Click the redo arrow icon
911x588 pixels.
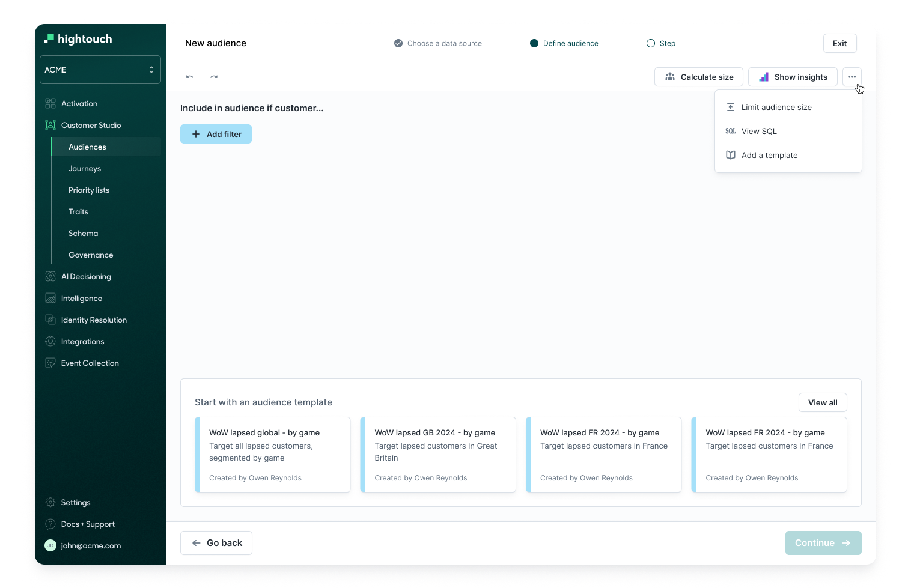click(214, 77)
